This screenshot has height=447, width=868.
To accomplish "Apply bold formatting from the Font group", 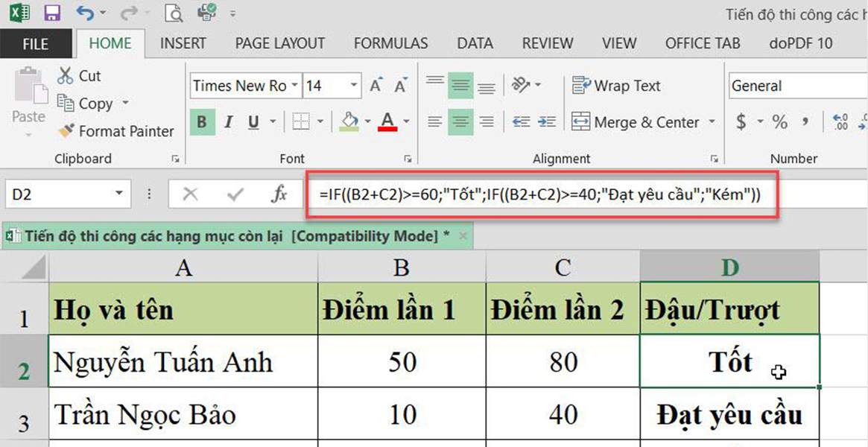I will pos(201,121).
